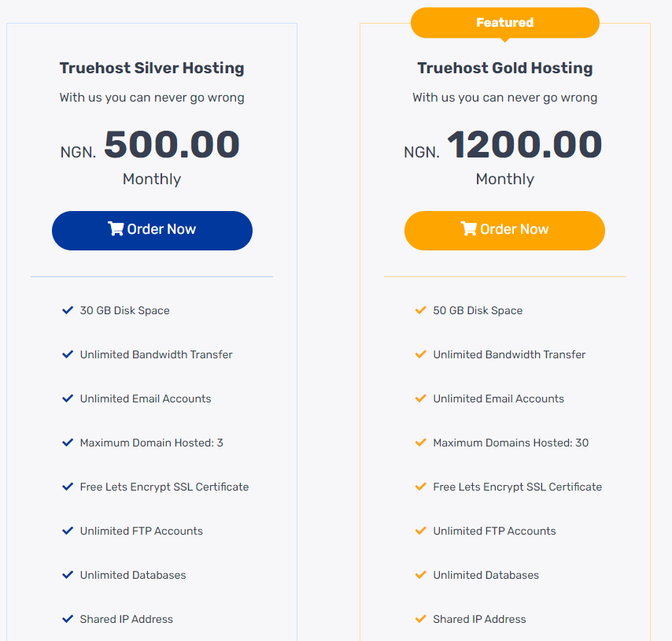This screenshot has height=641, width=672.
Task: Select the orange Featured badge
Action: (505, 23)
